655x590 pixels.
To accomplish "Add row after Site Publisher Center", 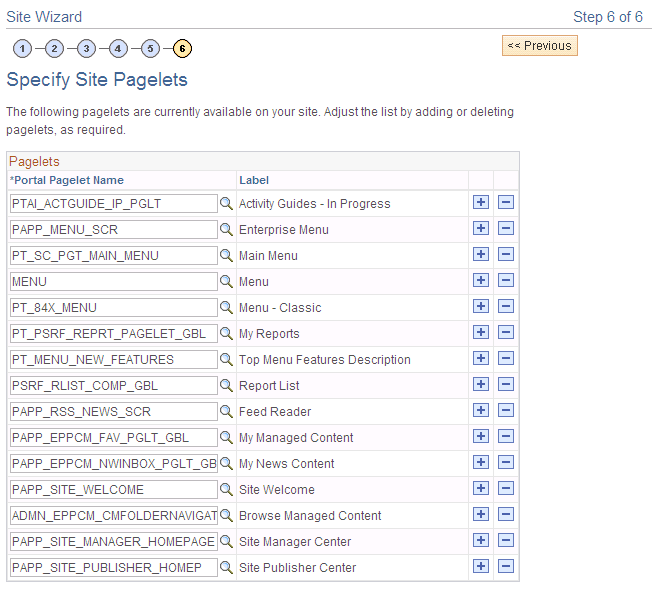I will point(481,566).
